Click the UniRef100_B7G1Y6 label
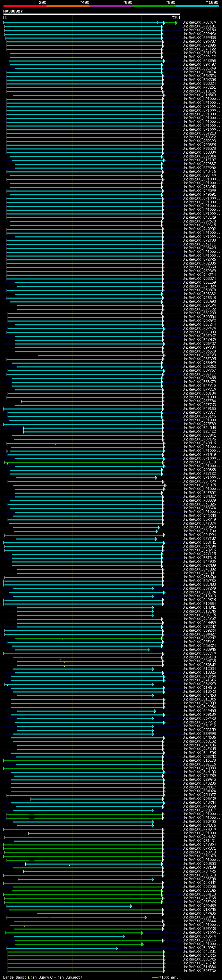The height and width of the screenshot is (980, 222). coord(199,416)
